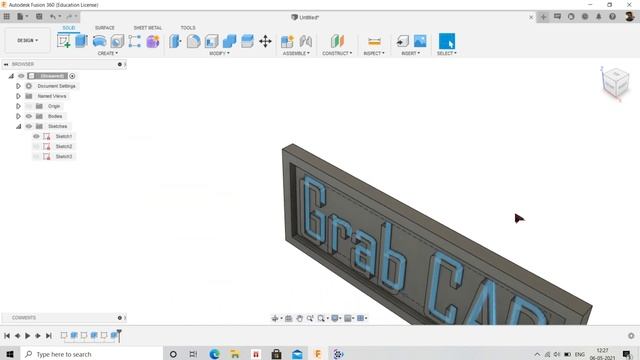Image resolution: width=640 pixels, height=360 pixels.
Task: Select the Midplane construct tool
Action: (337, 41)
